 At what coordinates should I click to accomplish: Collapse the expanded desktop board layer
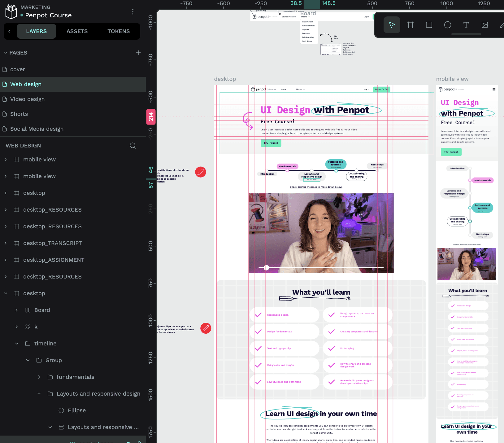[6, 293]
